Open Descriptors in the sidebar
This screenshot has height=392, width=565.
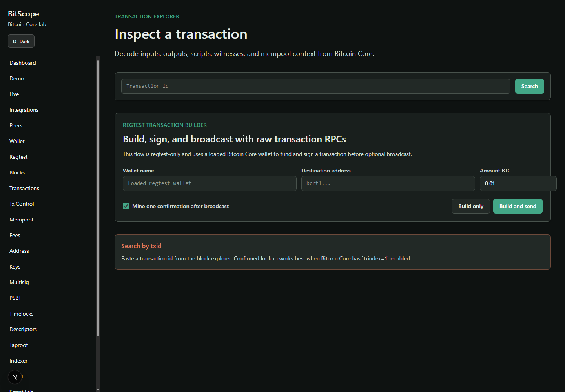[23, 329]
